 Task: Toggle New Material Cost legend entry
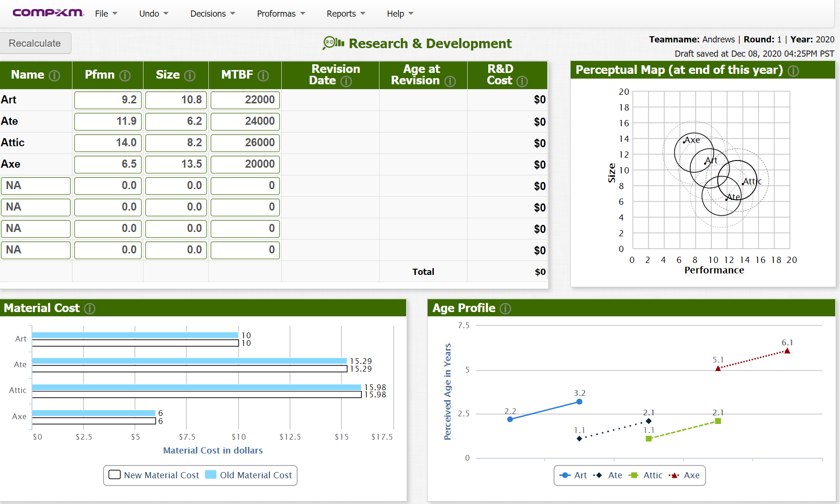(x=154, y=475)
